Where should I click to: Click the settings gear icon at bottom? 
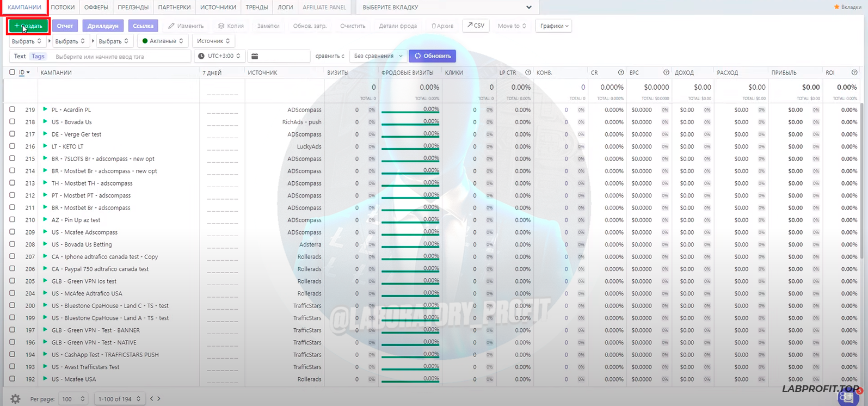[15, 399]
